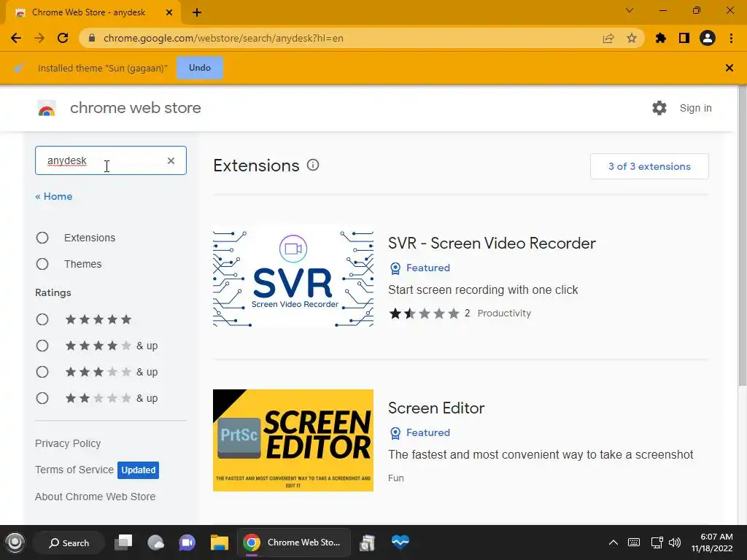Go back to the previous page

[16, 38]
